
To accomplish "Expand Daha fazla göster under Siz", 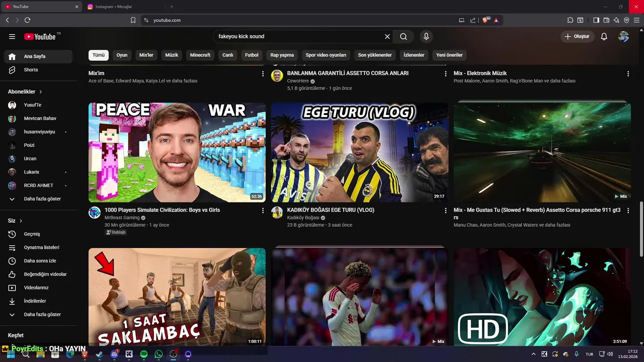I will [x=39, y=315].
